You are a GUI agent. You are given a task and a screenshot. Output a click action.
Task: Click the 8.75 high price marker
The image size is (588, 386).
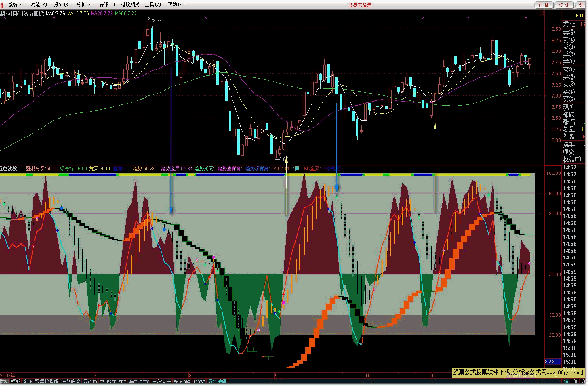coord(158,20)
